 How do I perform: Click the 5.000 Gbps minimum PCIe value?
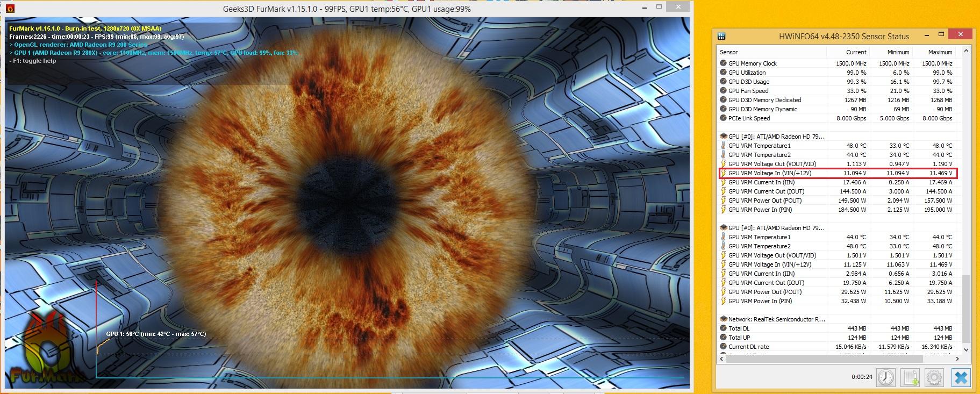point(895,118)
